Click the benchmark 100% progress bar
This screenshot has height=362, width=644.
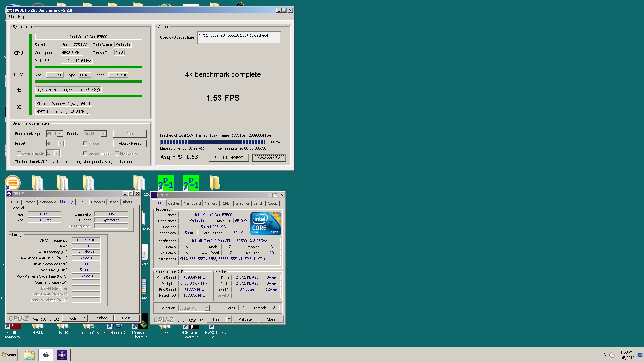click(213, 142)
